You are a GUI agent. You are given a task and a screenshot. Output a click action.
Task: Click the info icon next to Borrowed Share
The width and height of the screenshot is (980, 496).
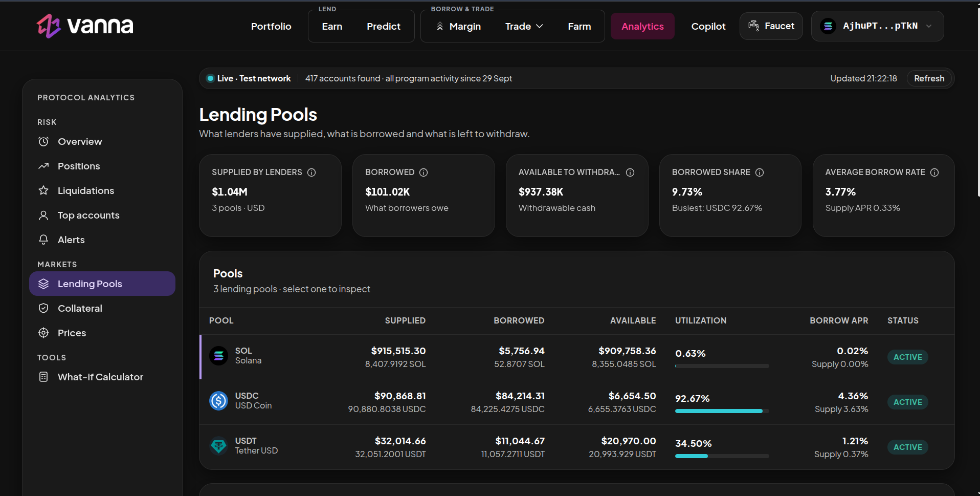(760, 172)
